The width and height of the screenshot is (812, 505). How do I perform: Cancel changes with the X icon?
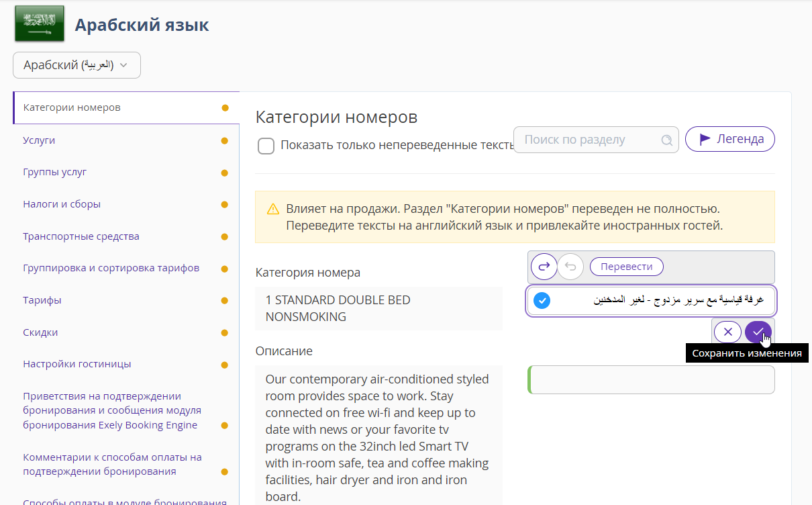tap(728, 332)
